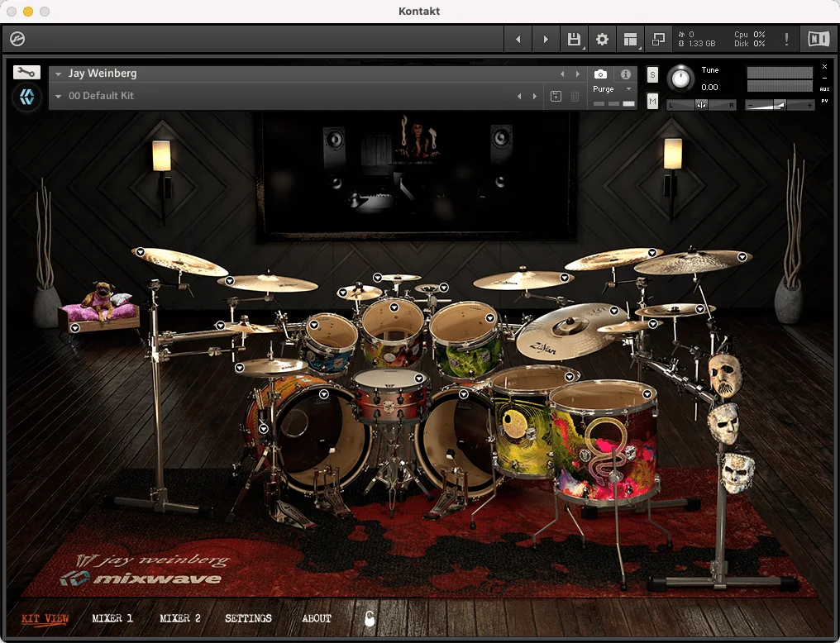Solo the instrument with the S button
840x643 pixels.
click(652, 74)
